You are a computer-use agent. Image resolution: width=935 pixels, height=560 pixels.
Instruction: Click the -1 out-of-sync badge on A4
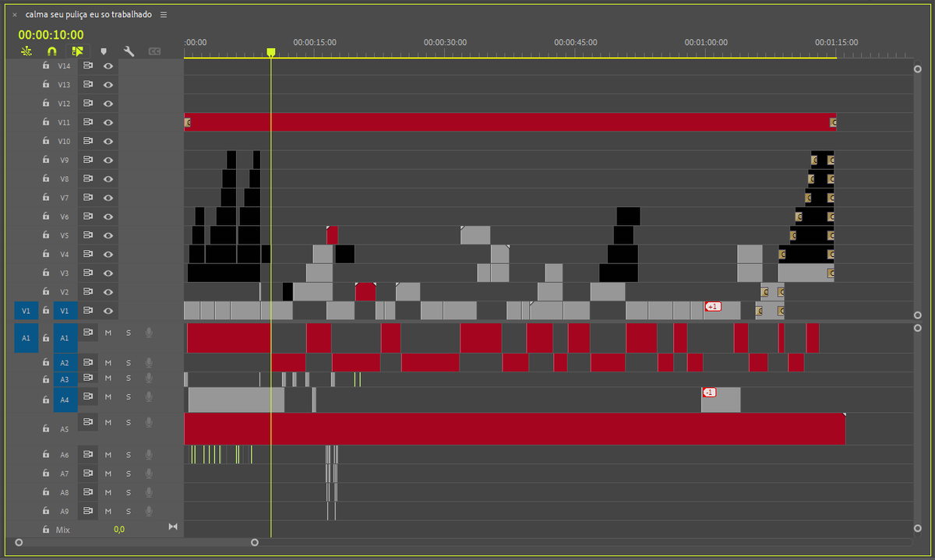[709, 393]
